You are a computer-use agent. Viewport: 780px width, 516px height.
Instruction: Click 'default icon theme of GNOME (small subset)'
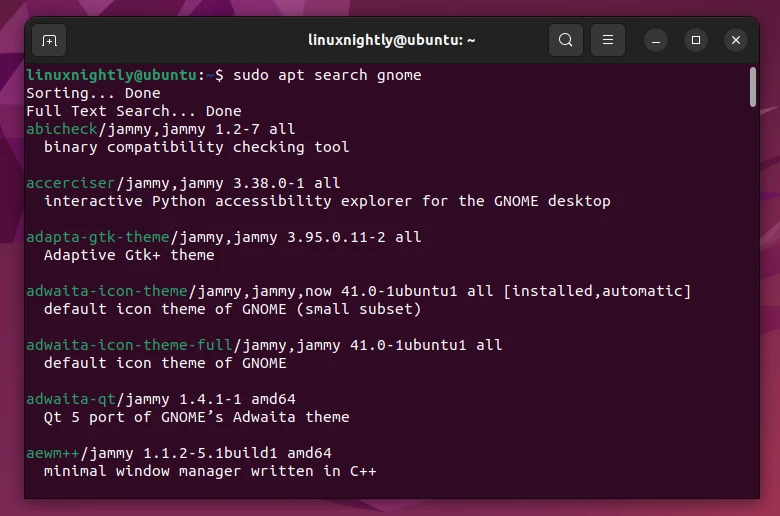pyautogui.click(x=232, y=310)
